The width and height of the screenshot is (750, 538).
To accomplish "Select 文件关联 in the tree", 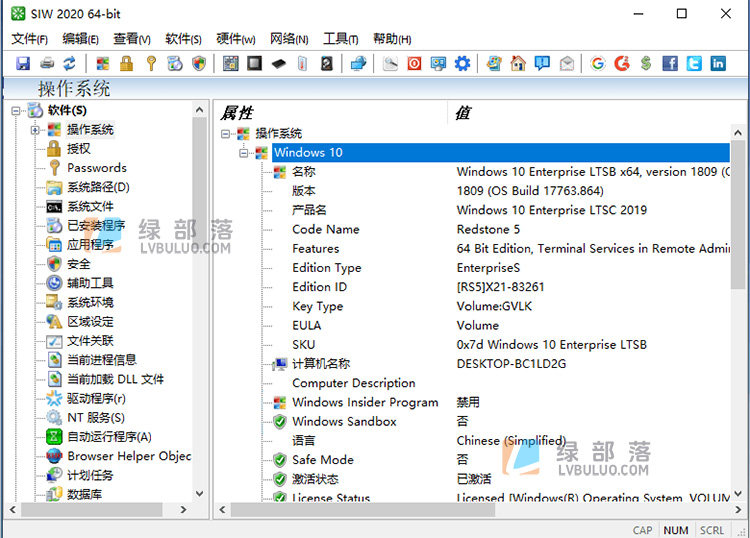I will tap(90, 340).
